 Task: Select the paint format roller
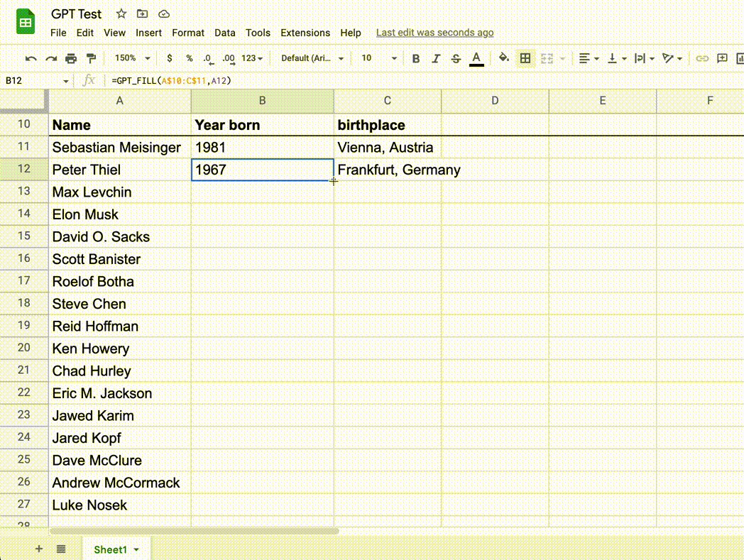pyautogui.click(x=91, y=58)
